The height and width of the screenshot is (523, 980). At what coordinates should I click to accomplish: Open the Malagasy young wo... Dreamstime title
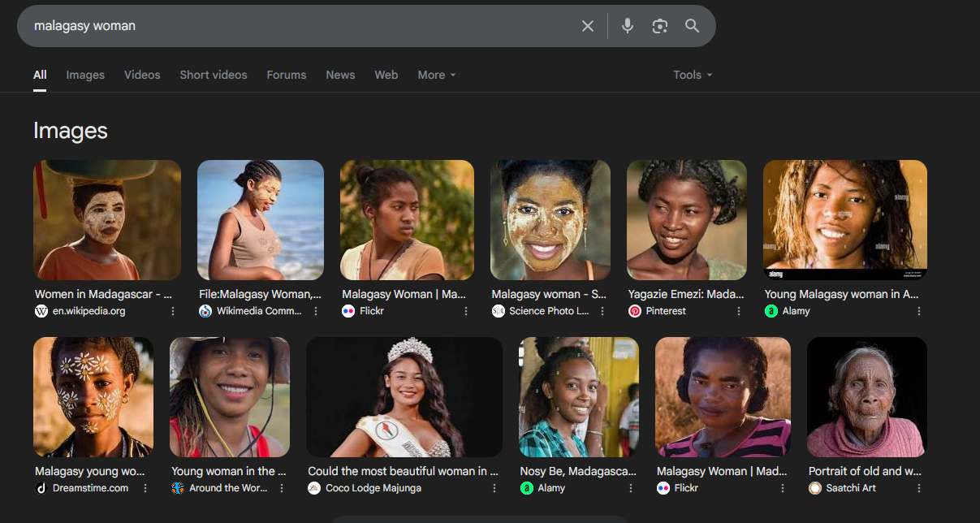[90, 471]
